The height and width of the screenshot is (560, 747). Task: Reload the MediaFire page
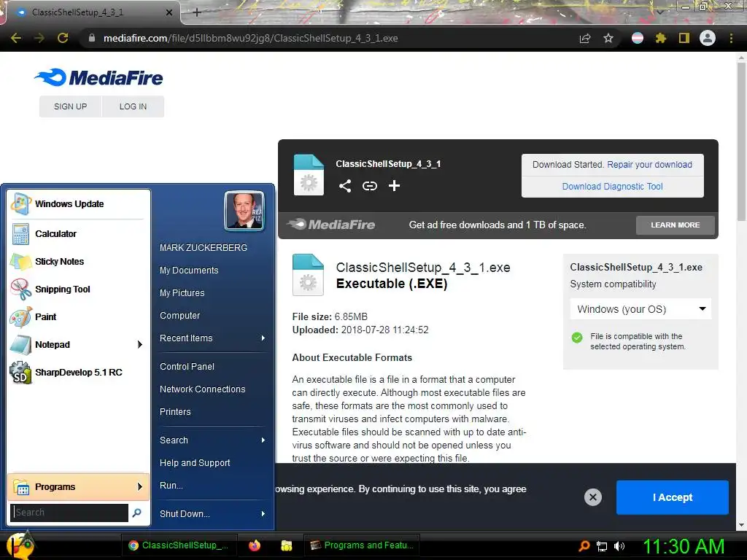coord(63,38)
